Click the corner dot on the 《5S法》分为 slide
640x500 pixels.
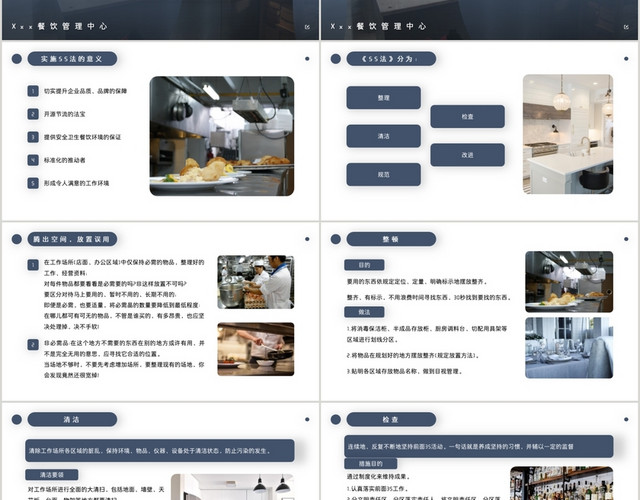(x=626, y=59)
